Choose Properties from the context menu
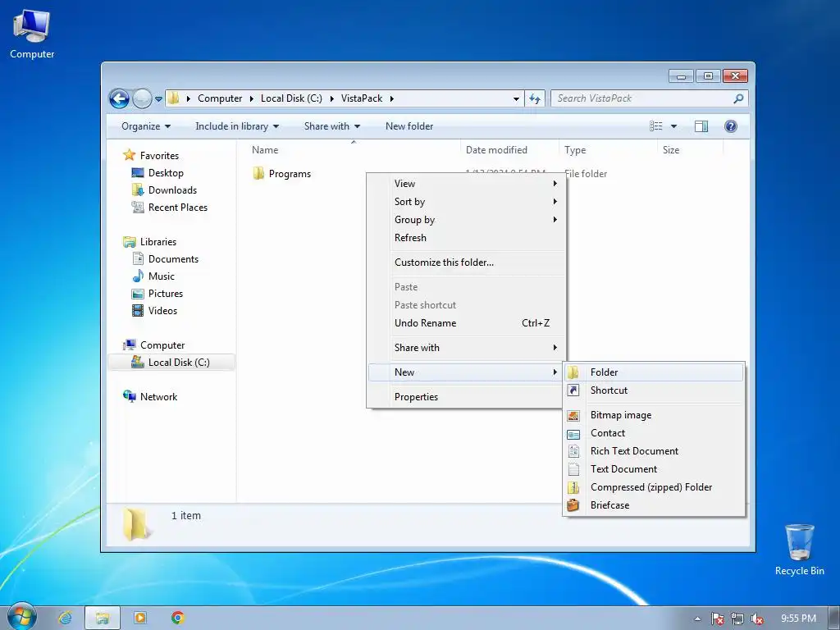The image size is (840, 630). tap(466, 397)
